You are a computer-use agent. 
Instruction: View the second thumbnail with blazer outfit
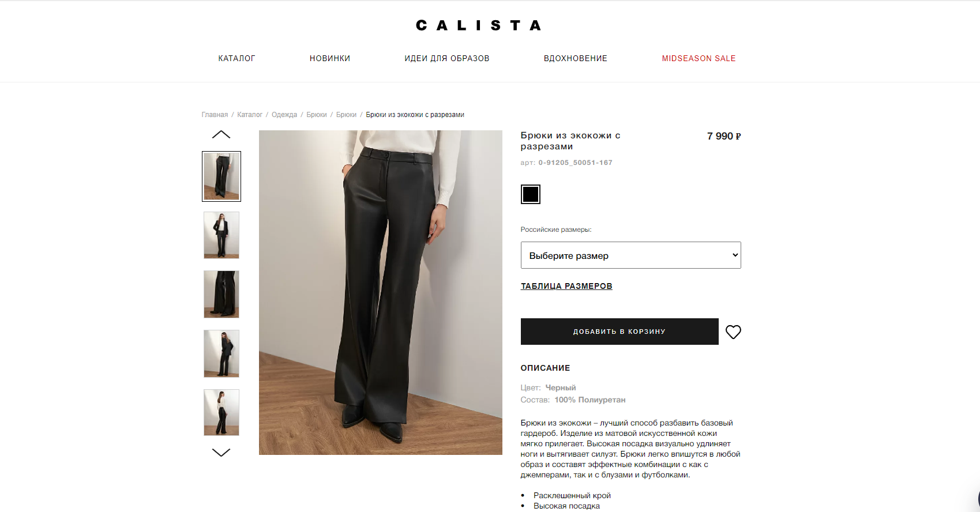(x=221, y=235)
